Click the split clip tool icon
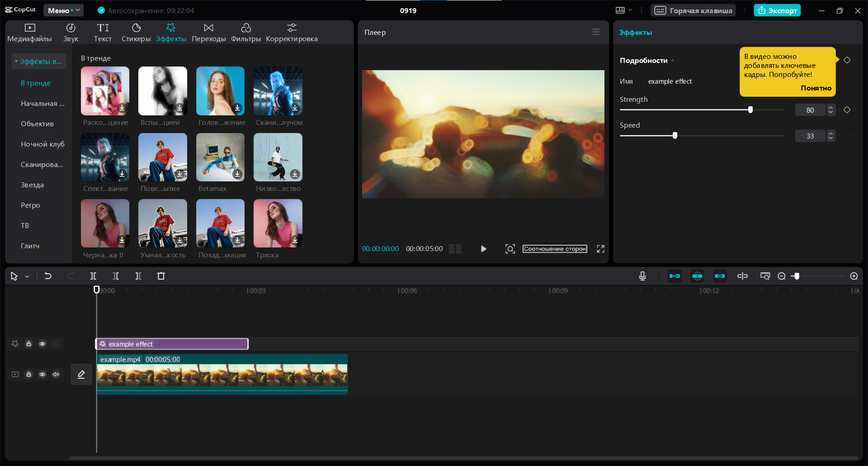The height and width of the screenshot is (466, 868). click(93, 276)
